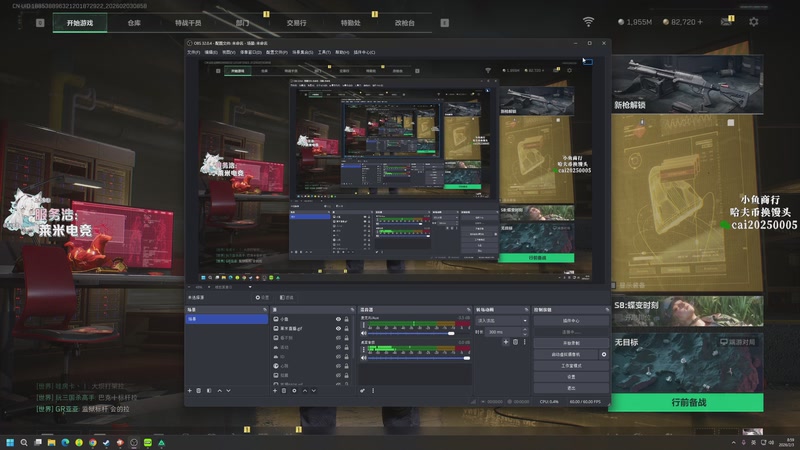This screenshot has height=450, width=800.
Task: Switch to the 仓库 tab in game
Action: point(134,22)
